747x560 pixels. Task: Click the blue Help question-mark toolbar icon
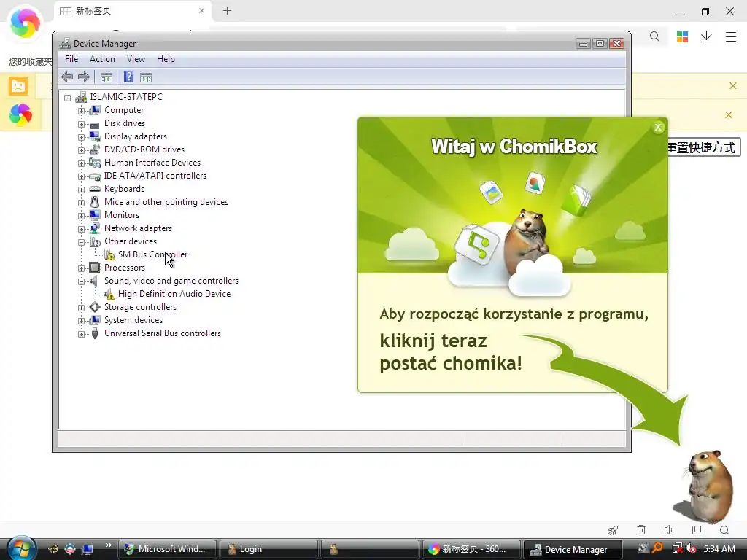(x=128, y=77)
